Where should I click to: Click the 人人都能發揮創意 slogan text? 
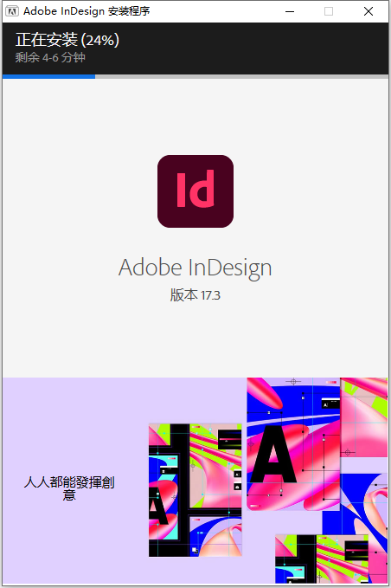click(69, 488)
